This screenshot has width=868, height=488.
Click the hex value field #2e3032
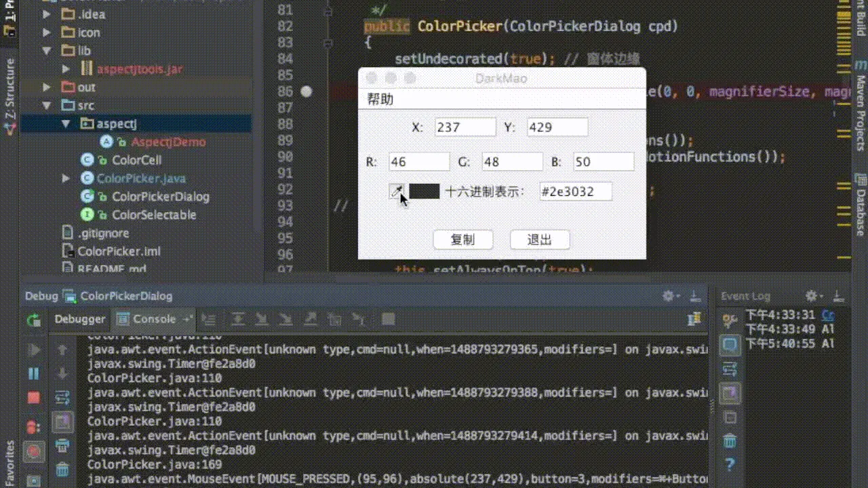point(576,192)
